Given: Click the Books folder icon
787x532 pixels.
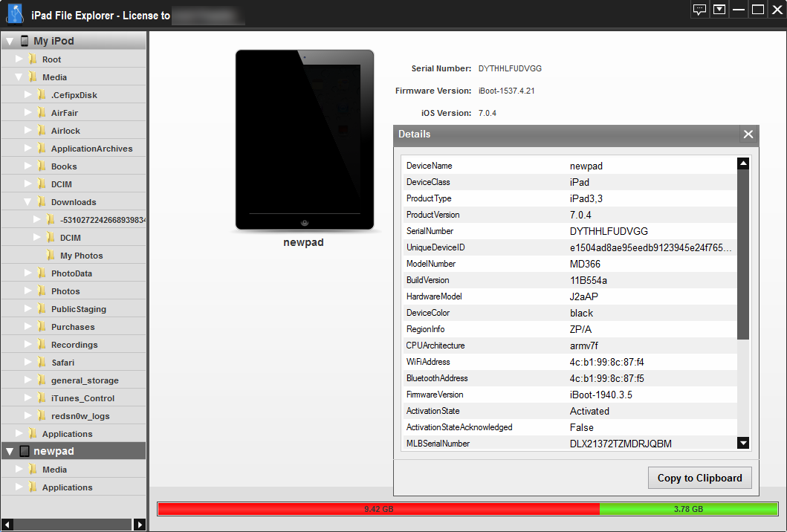Looking at the screenshot, I should click(x=42, y=166).
